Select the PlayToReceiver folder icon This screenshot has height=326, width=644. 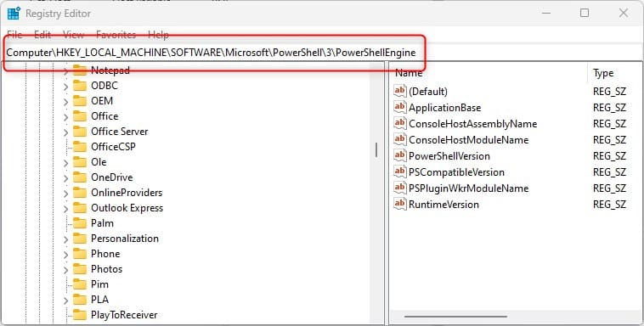tap(80, 315)
